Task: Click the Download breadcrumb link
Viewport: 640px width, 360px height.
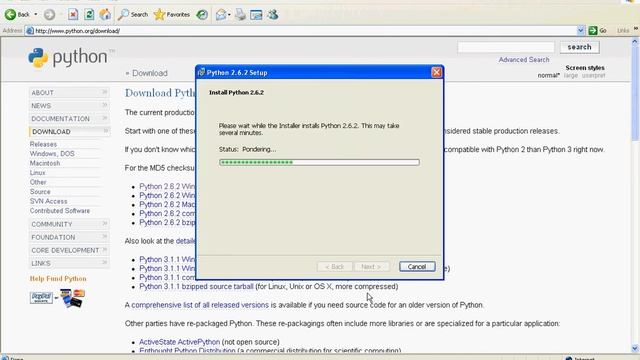Action: click(x=149, y=73)
